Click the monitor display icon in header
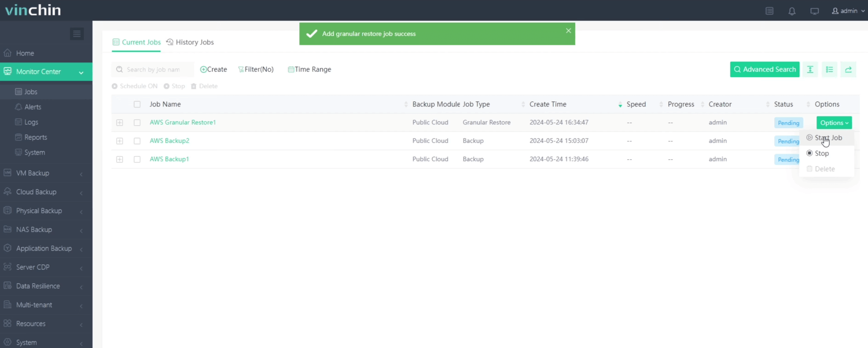 point(814,11)
